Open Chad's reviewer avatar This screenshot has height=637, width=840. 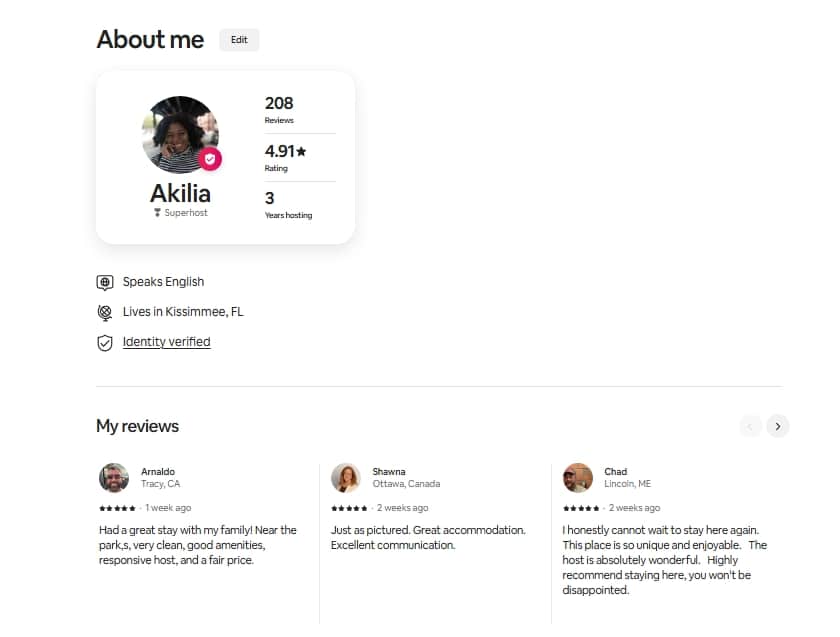click(578, 478)
